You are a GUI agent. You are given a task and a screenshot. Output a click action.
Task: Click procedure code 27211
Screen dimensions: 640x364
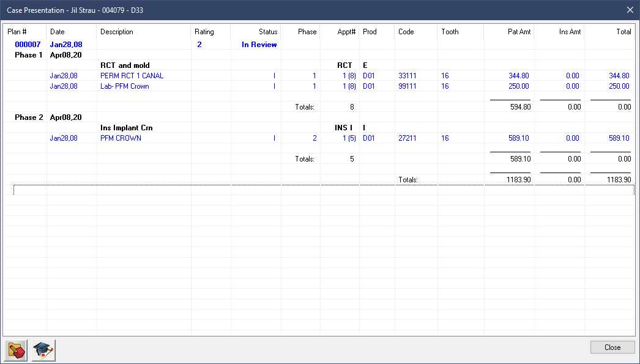407,138
